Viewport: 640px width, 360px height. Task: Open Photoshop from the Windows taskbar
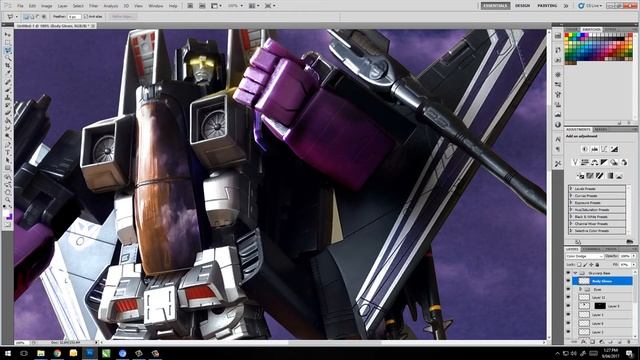90,353
